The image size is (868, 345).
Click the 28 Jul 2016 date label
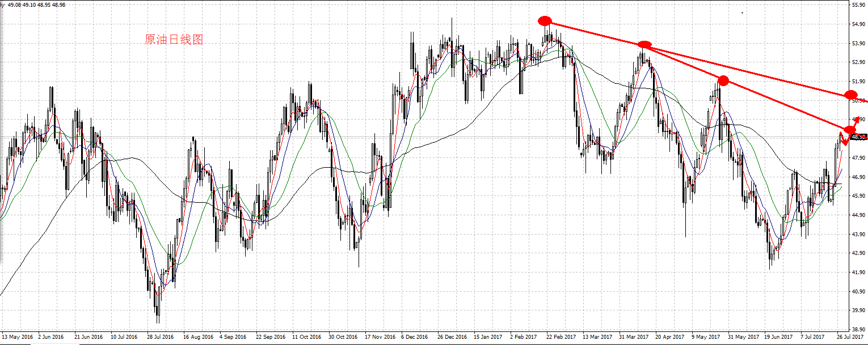tap(161, 337)
